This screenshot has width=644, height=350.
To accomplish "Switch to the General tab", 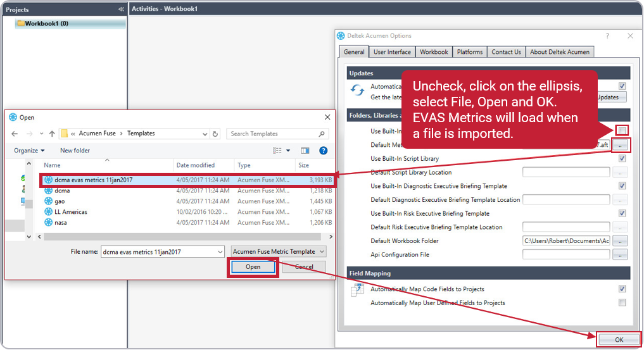I will [353, 52].
